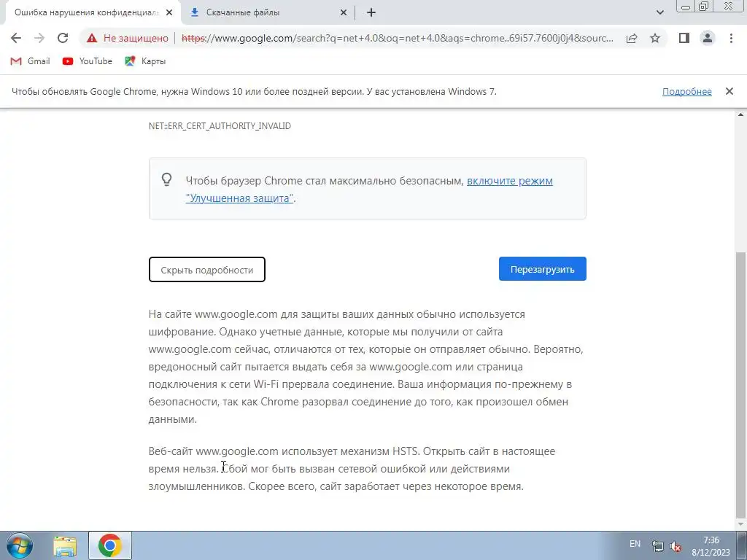This screenshot has width=747, height=560.
Task: Click the forward navigation arrow
Action: coord(39,38)
